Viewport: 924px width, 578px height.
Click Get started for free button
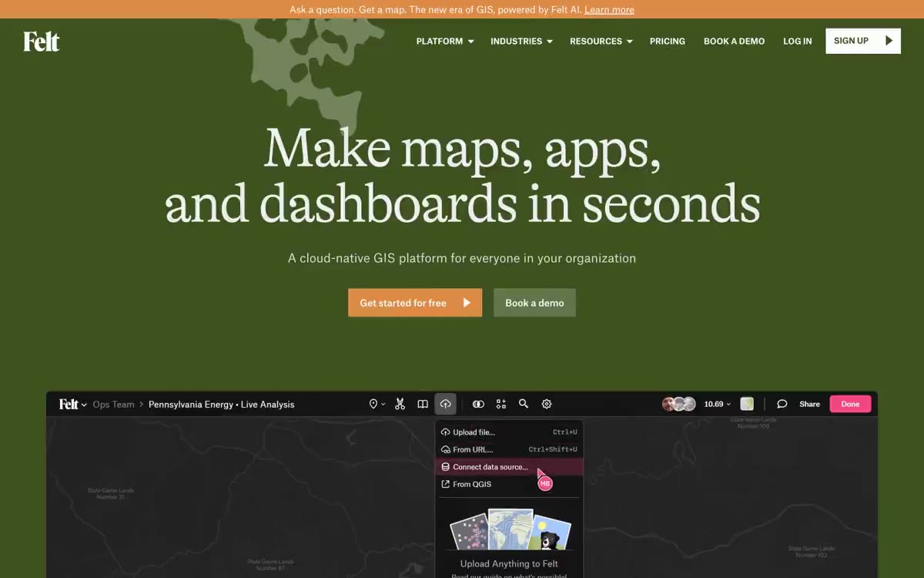[415, 303]
